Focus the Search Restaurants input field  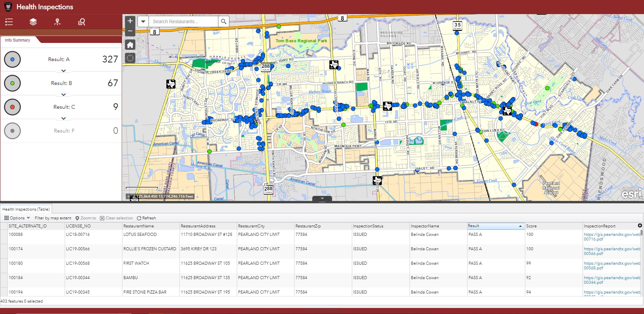pyautogui.click(x=183, y=21)
